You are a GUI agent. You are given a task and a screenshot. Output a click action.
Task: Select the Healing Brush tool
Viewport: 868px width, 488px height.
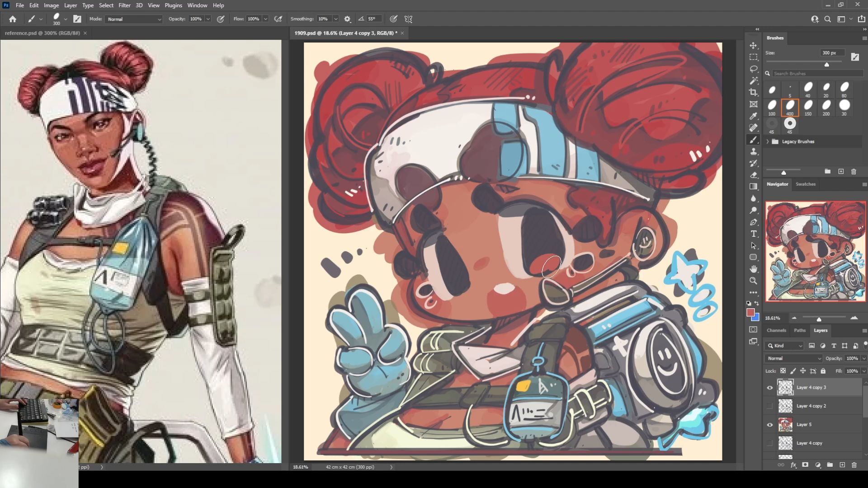coord(753,128)
